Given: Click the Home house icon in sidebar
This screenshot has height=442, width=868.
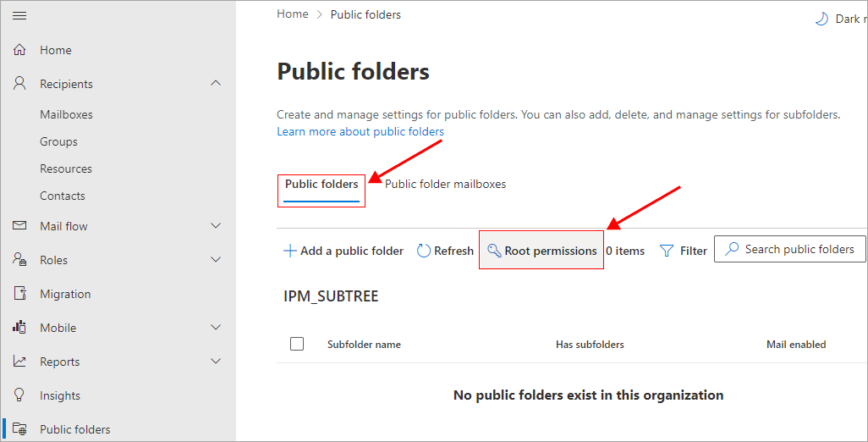Looking at the screenshot, I should (20, 50).
